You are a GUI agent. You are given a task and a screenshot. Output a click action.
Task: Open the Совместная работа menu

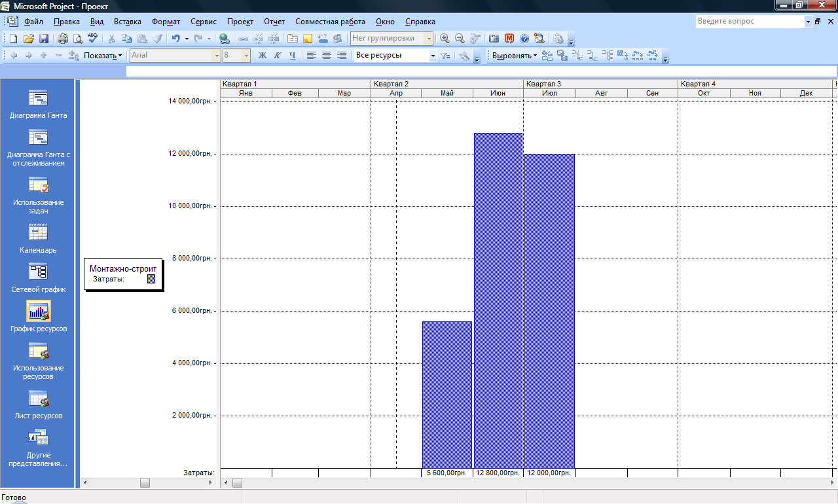(x=330, y=22)
